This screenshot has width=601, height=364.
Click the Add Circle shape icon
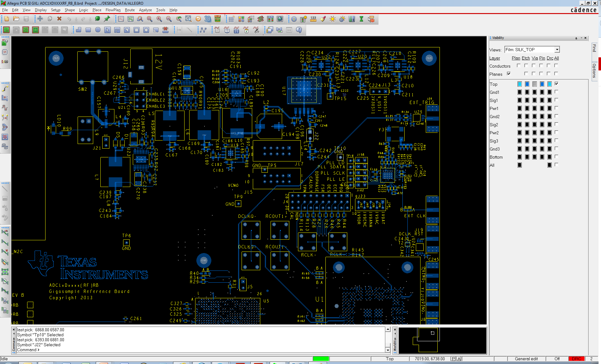98,30
